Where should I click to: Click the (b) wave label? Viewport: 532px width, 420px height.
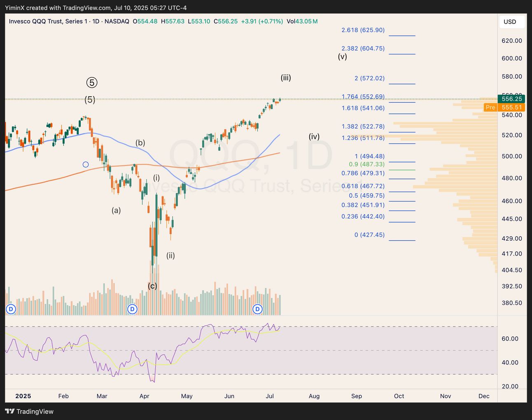coord(140,143)
